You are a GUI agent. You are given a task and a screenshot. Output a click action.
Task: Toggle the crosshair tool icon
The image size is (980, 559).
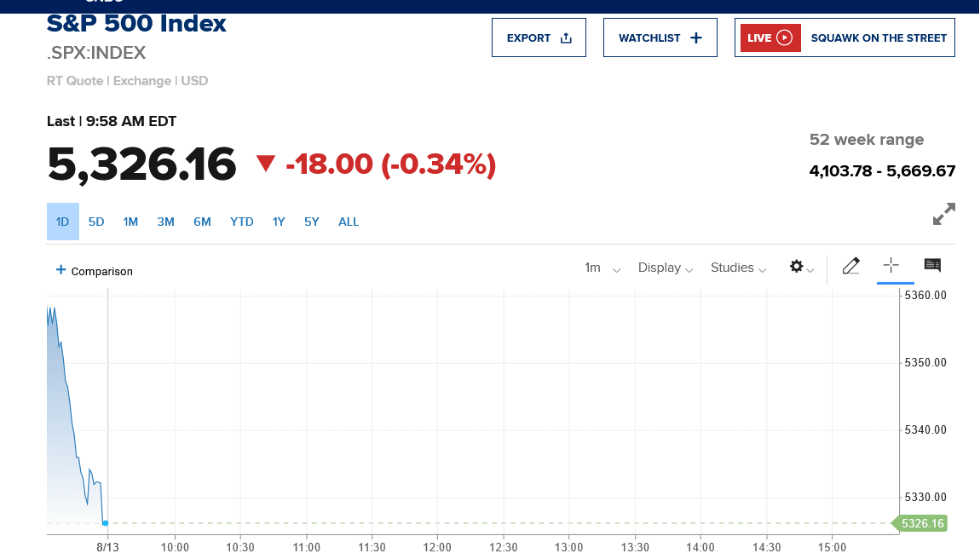(891, 266)
